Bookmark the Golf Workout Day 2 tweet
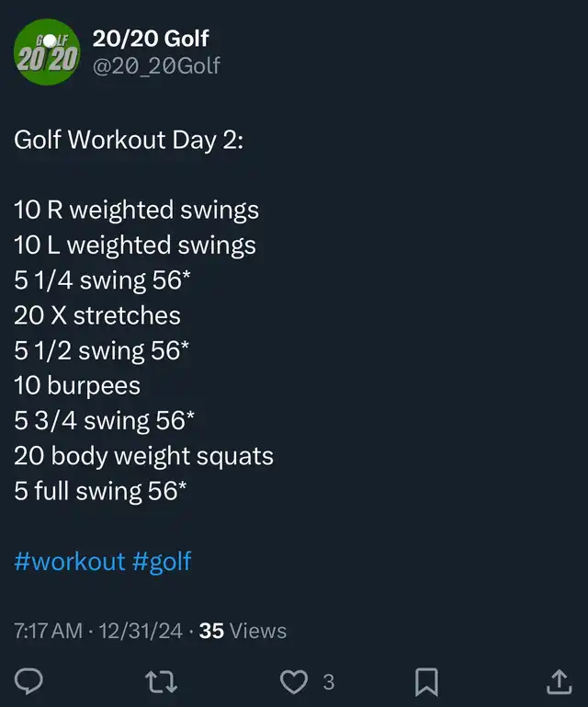Viewport: 588px width, 707px height. tap(426, 681)
